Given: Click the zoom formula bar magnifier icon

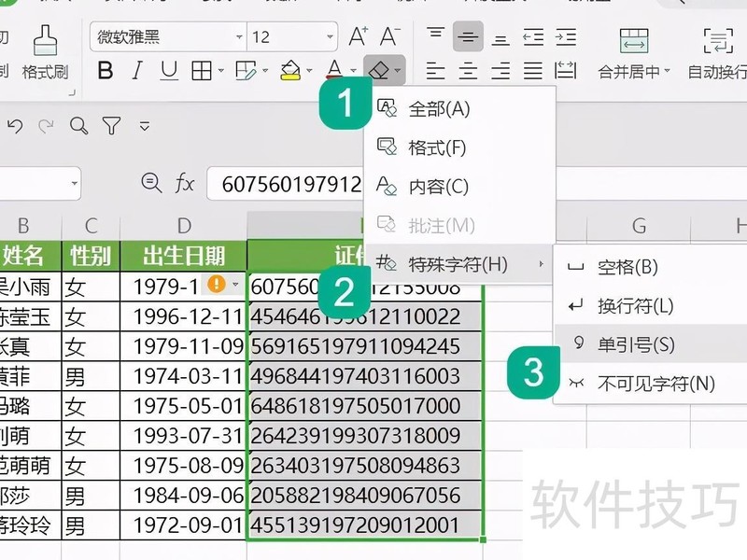Looking at the screenshot, I should tap(151, 183).
